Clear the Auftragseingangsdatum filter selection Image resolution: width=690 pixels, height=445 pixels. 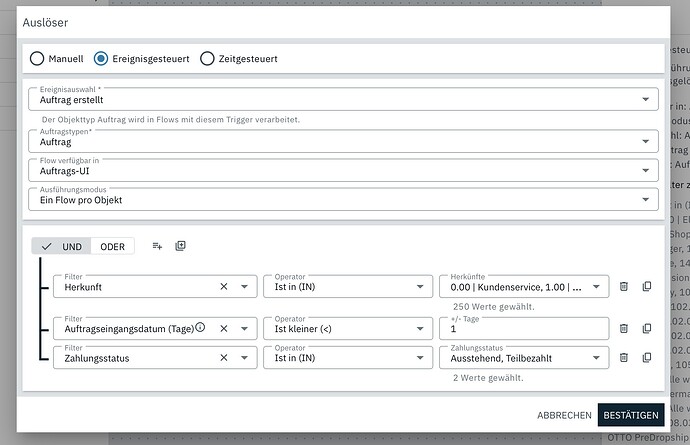[224, 328]
